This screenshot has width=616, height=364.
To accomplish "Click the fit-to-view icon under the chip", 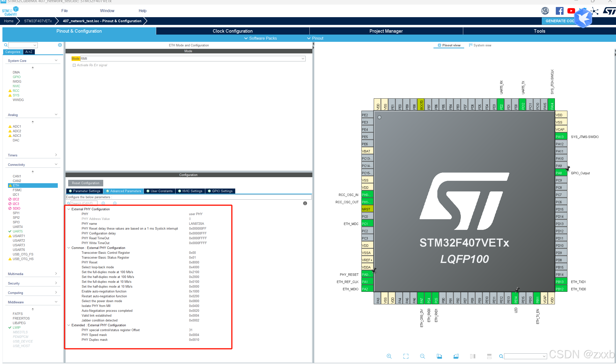I will 406,356.
